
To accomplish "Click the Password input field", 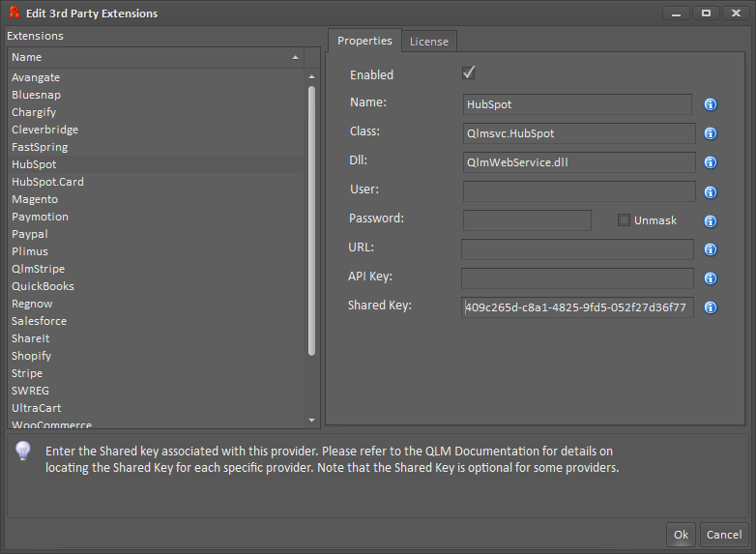I will click(x=527, y=220).
